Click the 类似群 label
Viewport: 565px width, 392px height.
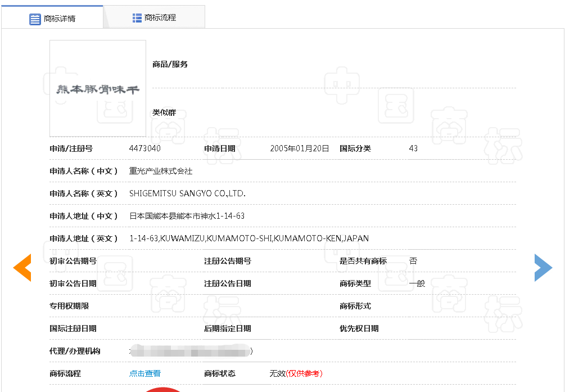click(x=164, y=112)
